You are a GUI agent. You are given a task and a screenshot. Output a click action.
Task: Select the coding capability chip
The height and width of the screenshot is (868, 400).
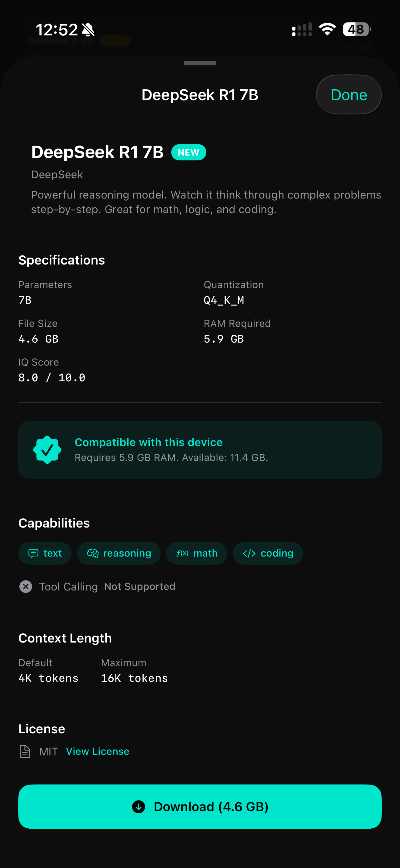tap(268, 553)
